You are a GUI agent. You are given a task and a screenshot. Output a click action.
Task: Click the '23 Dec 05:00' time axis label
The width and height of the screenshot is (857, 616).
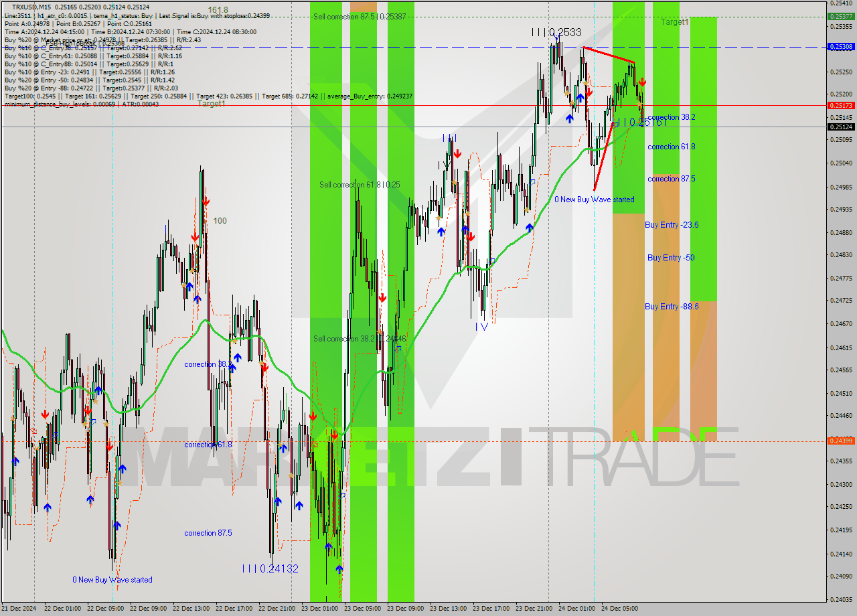click(x=362, y=609)
